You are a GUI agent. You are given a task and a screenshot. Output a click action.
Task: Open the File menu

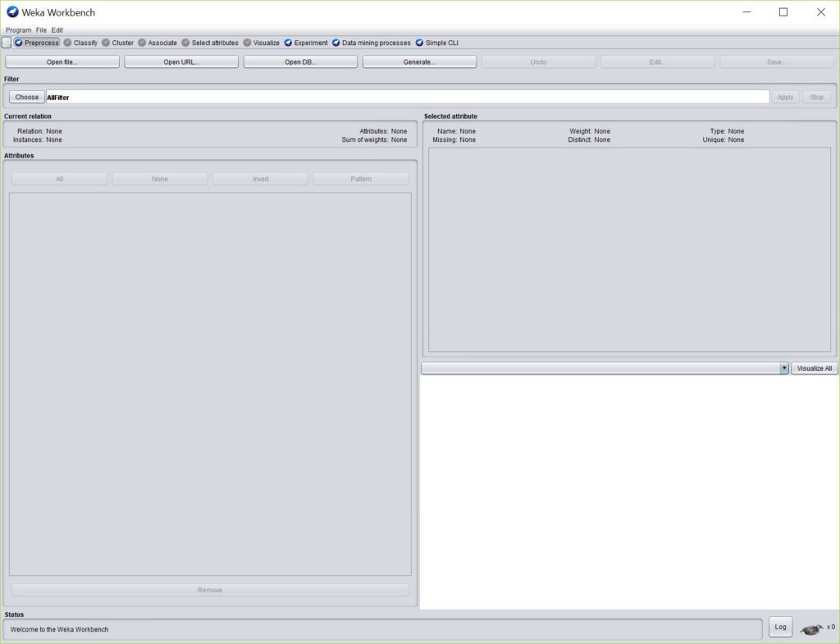(x=41, y=30)
